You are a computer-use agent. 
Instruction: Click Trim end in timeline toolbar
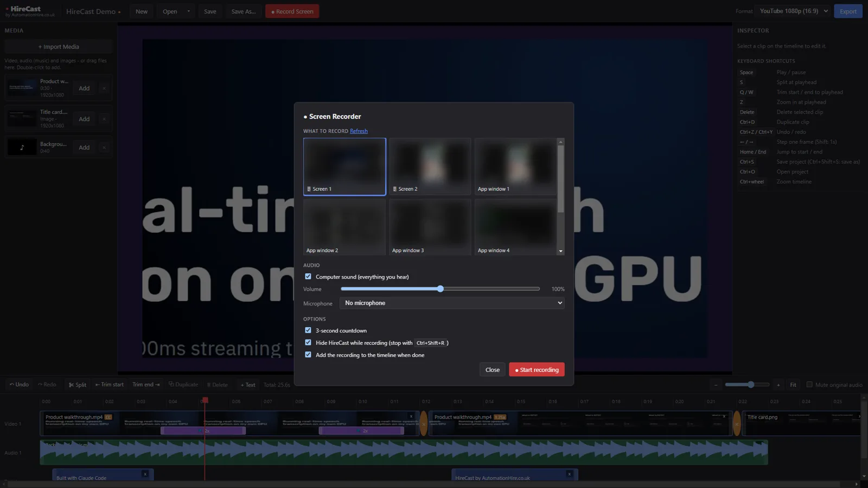(146, 384)
